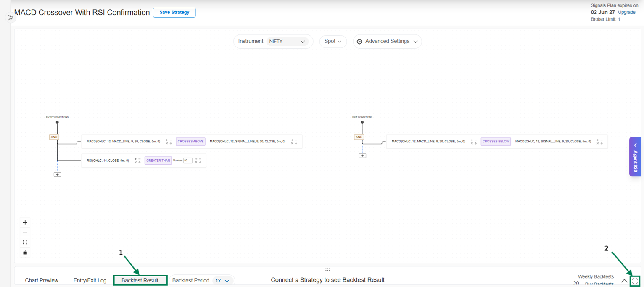Toggle the entry conditions AND operator

point(54,137)
